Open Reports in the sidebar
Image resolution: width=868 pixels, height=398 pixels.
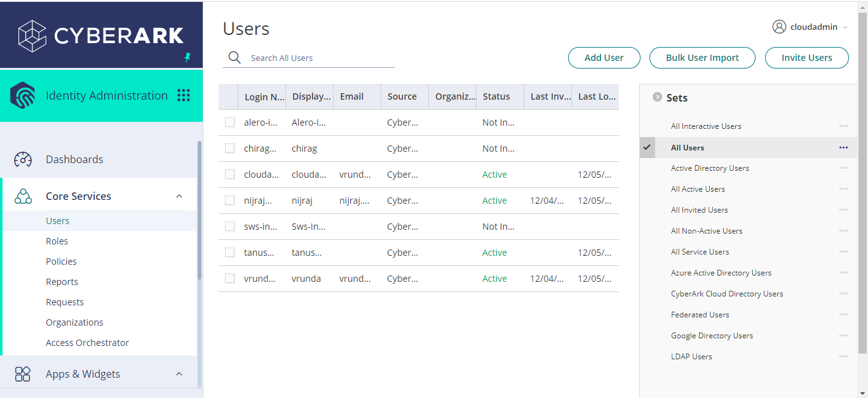62,282
